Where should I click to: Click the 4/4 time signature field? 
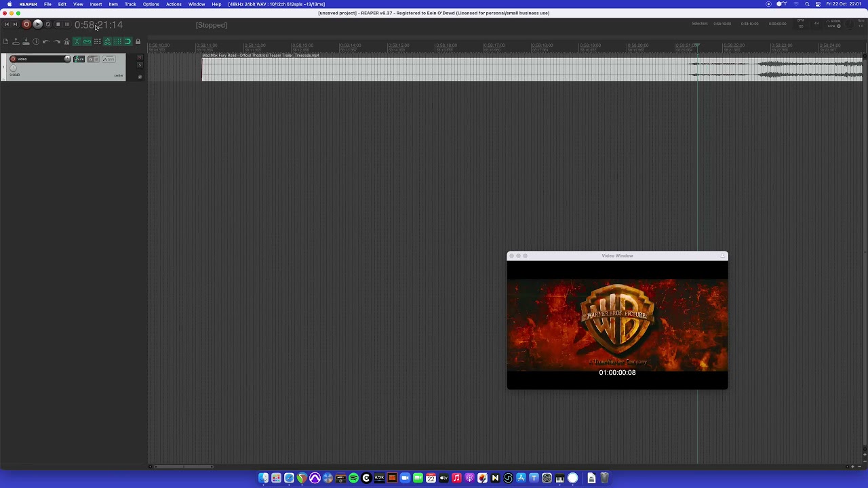click(x=816, y=24)
